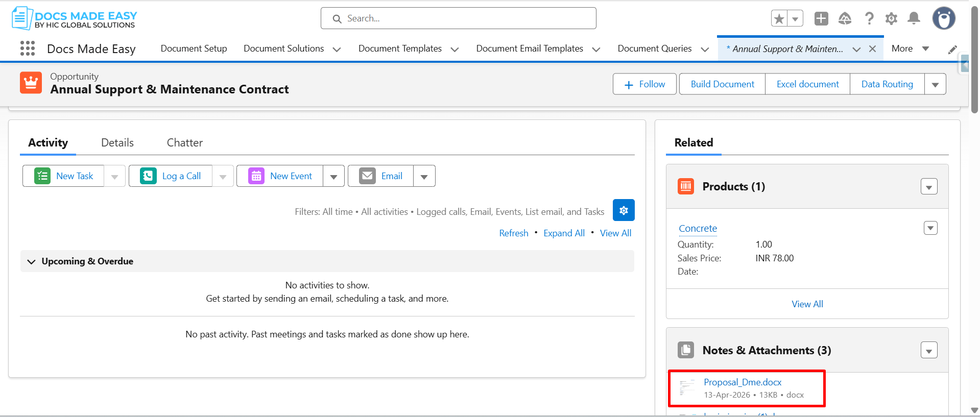Open the Document Queries tab
Image resolution: width=980 pixels, height=417 pixels.
pyautogui.click(x=655, y=48)
